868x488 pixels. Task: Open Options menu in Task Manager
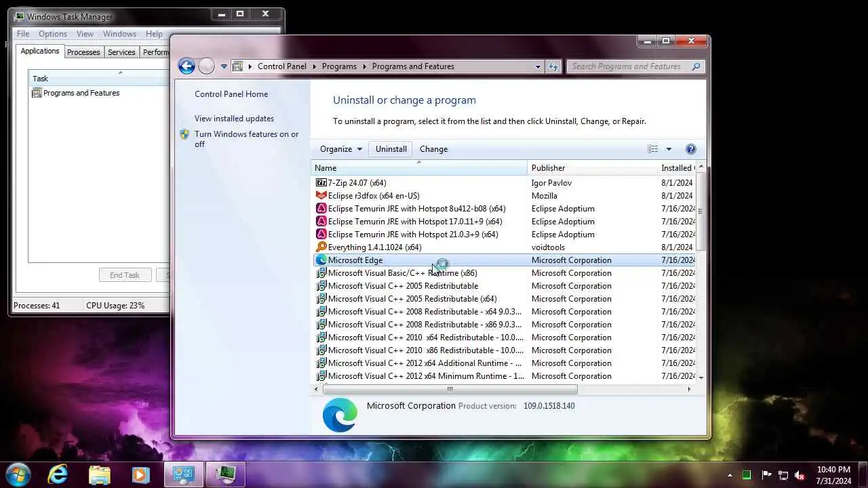click(53, 34)
